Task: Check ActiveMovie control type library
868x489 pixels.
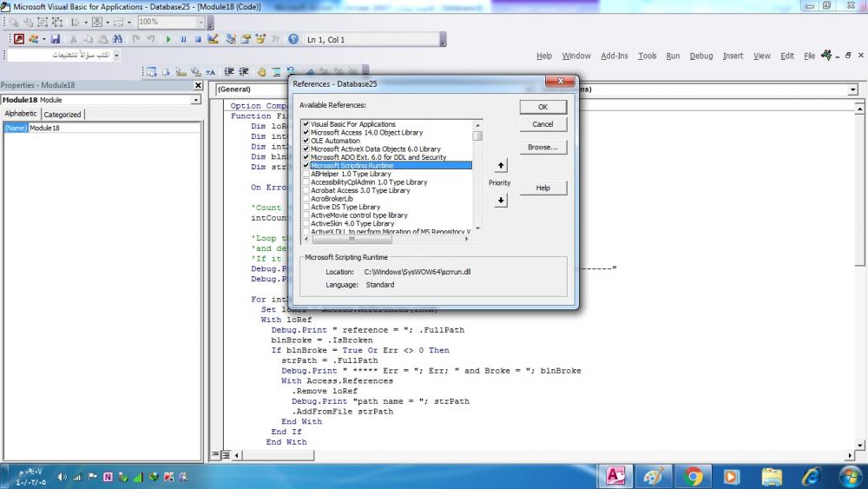Action: click(306, 215)
